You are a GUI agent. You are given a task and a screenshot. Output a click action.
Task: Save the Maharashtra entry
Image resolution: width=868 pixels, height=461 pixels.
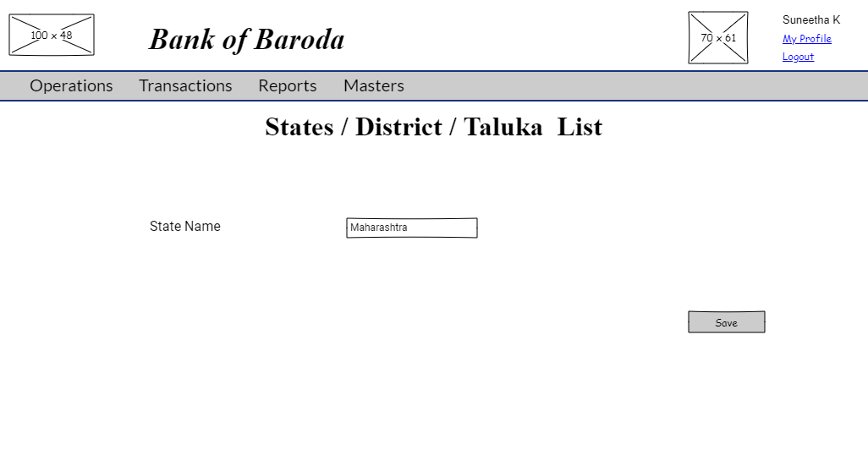pyautogui.click(x=727, y=322)
